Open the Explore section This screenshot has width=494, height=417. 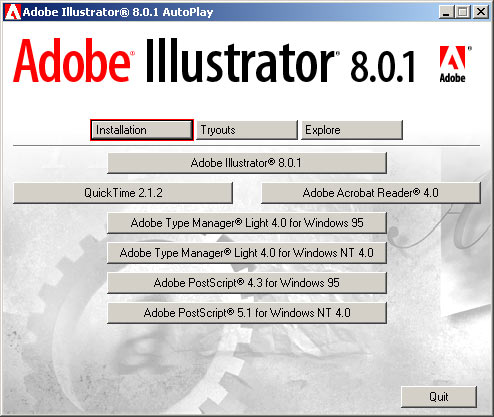click(352, 130)
